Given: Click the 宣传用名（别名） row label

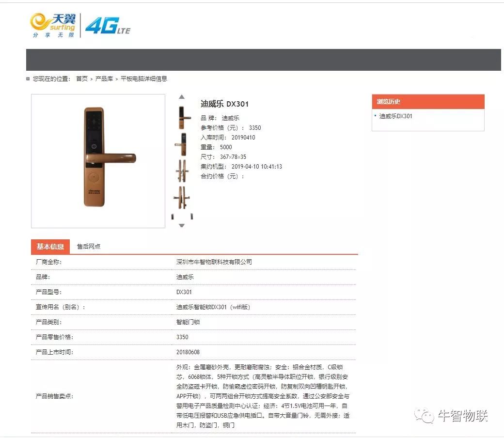Looking at the screenshot, I should [x=61, y=307].
